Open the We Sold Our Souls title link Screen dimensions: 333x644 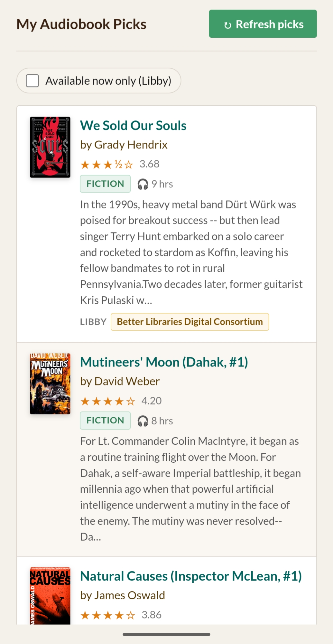[x=133, y=126]
